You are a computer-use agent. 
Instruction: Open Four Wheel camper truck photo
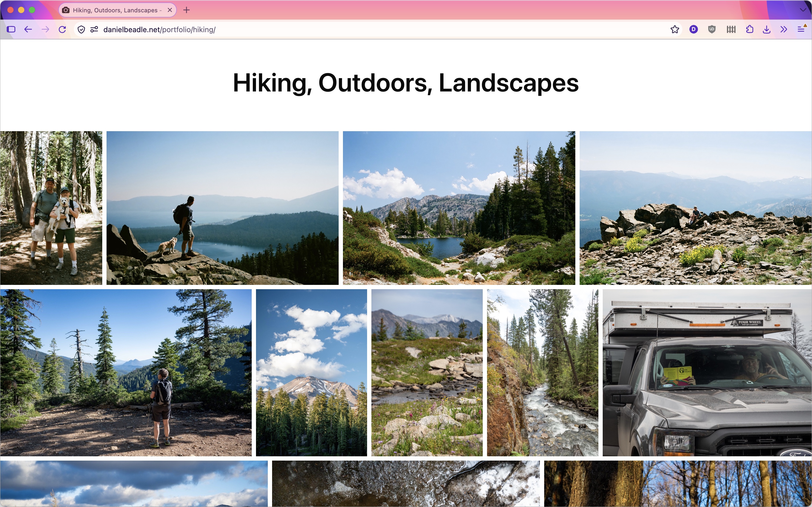[707, 373]
